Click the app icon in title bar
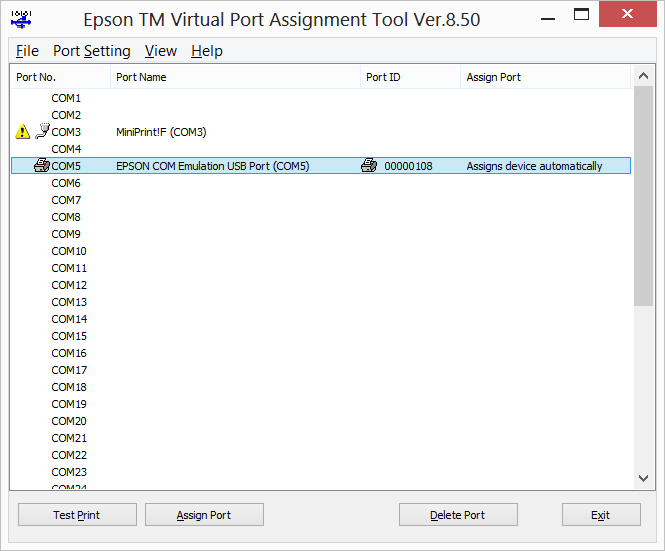665x551 pixels. [x=21, y=20]
